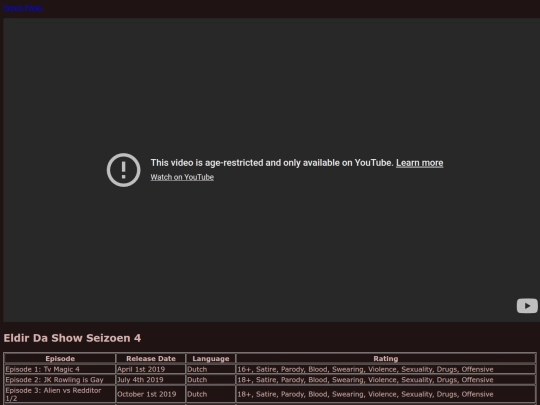Click the April 1st 2019 date cell
The image size is (540, 405).
pyautogui.click(x=151, y=369)
